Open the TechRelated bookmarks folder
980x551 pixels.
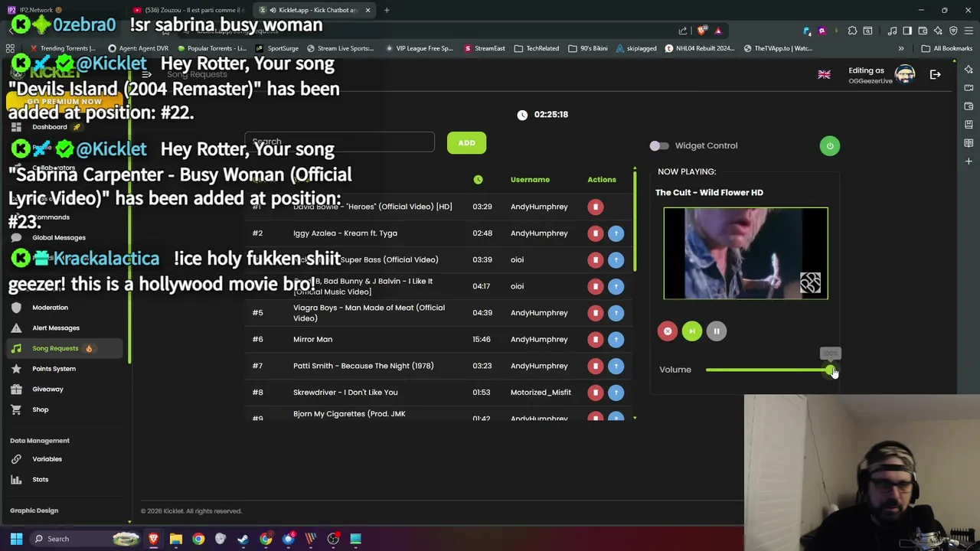[x=536, y=48]
